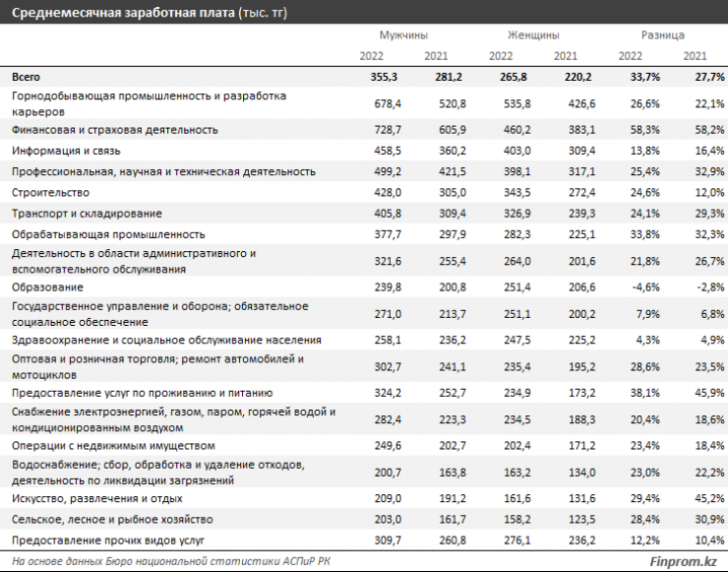Select the Обрабатывающая промышленность row label
Screen dimensions: 728x572
(x=108, y=234)
